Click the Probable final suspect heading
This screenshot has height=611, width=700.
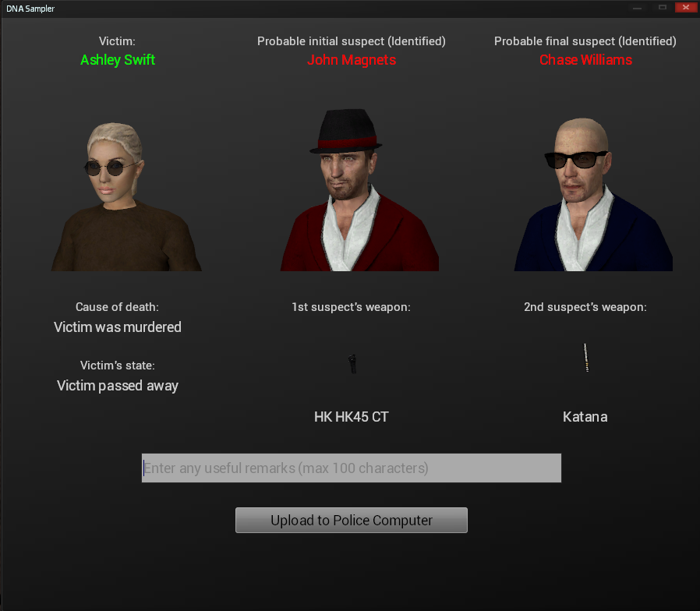point(585,41)
